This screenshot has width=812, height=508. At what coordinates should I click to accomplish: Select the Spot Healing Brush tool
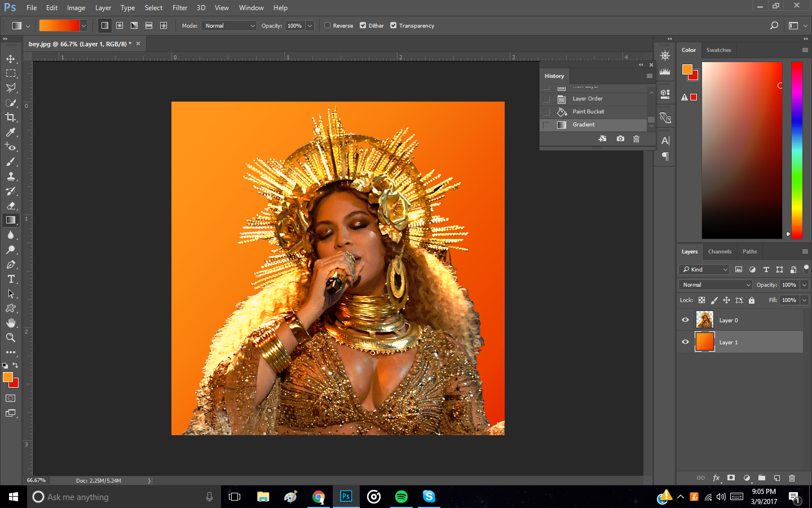point(11,147)
